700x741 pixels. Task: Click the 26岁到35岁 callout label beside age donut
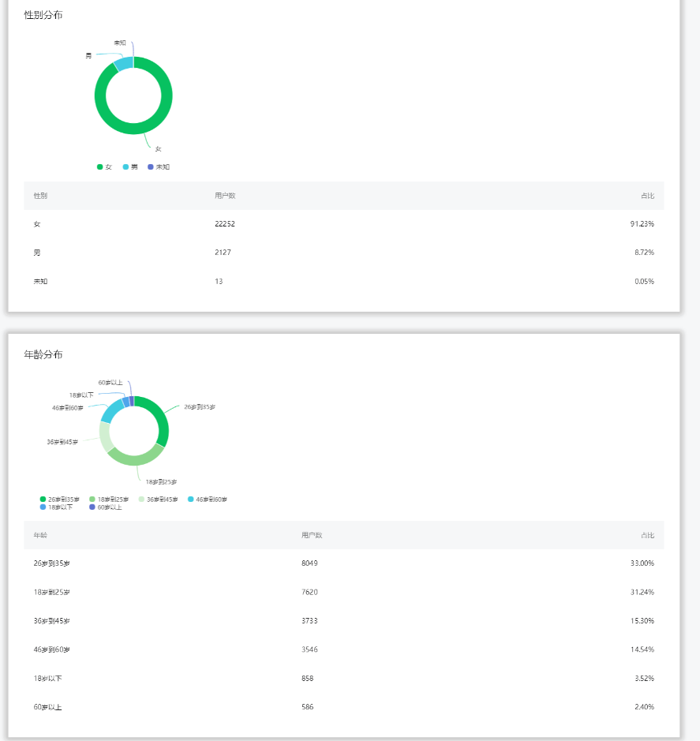point(200,407)
